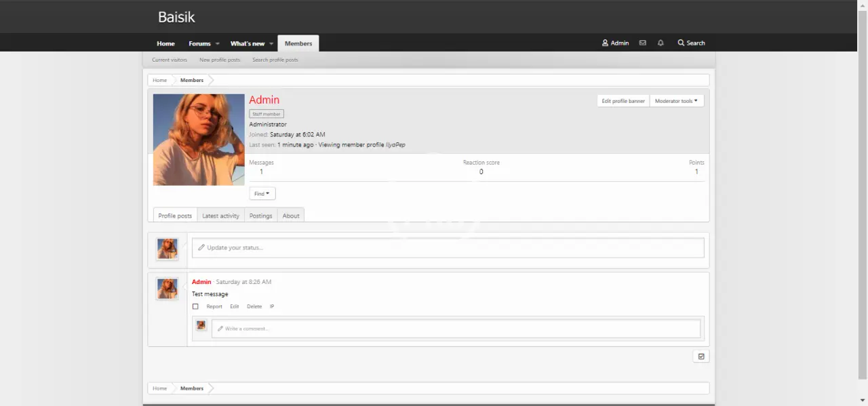Screen dimensions: 868x406
Task: Open the Admin account menu icon
Action: tap(605, 43)
